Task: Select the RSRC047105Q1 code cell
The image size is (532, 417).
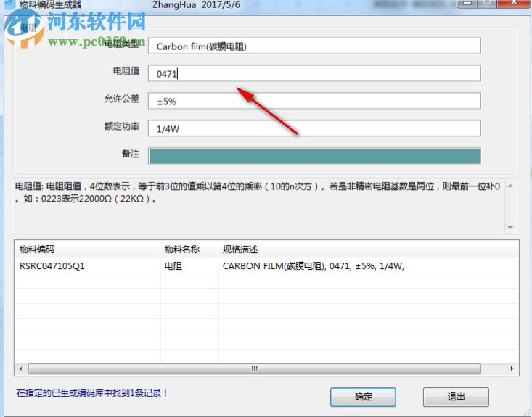Action: (87, 266)
